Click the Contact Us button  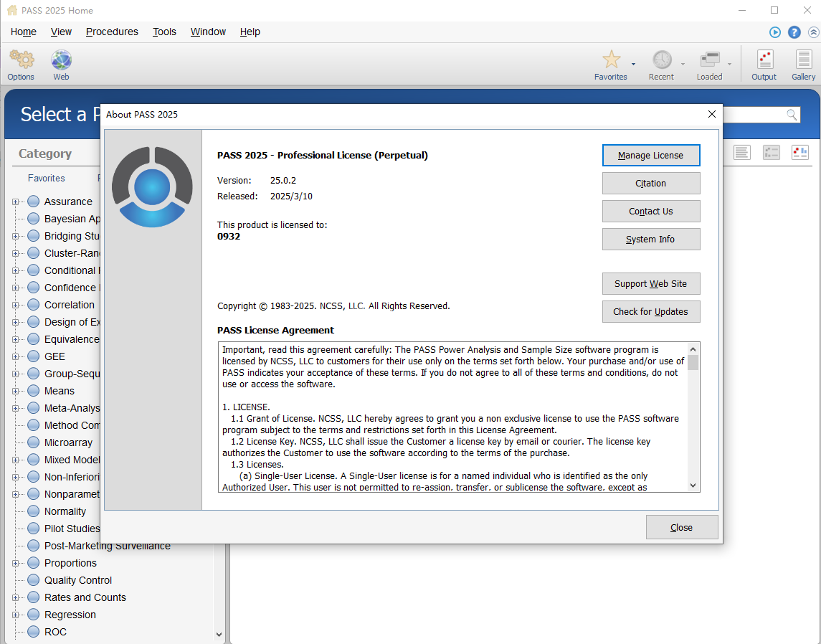tap(651, 211)
